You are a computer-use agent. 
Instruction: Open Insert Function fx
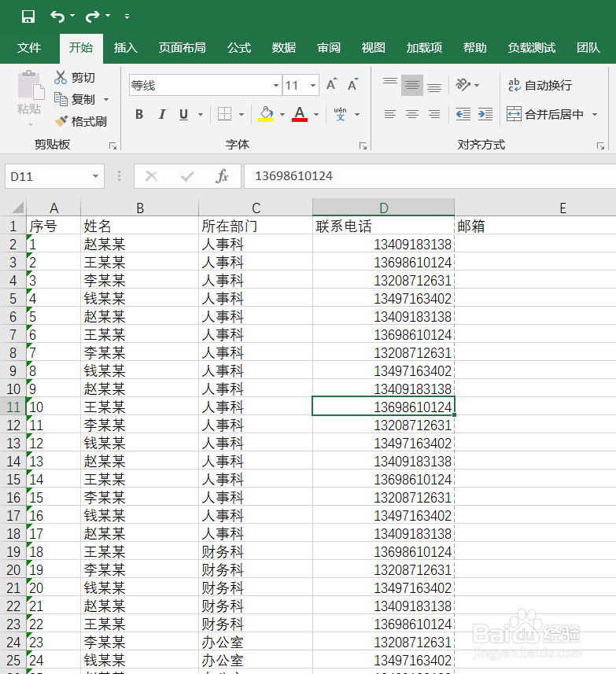click(222, 176)
